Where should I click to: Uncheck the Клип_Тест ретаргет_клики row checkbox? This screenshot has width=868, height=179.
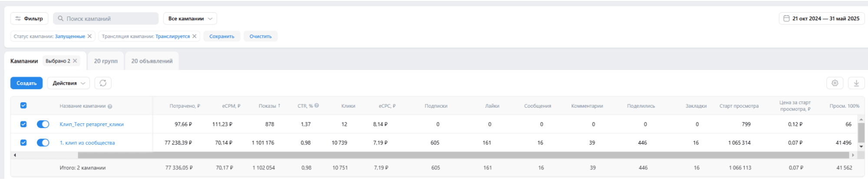tap(23, 124)
